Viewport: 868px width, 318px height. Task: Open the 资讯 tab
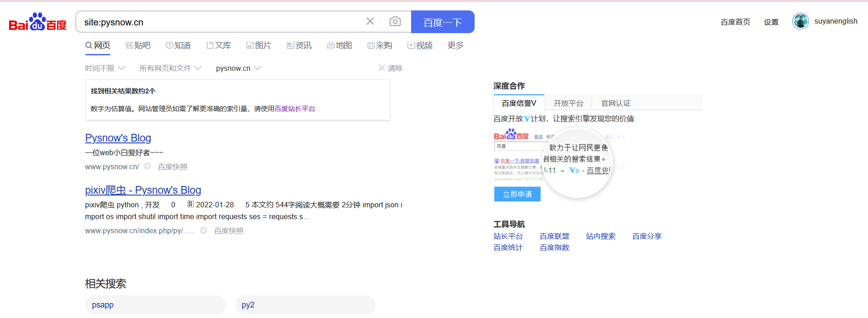[299, 45]
